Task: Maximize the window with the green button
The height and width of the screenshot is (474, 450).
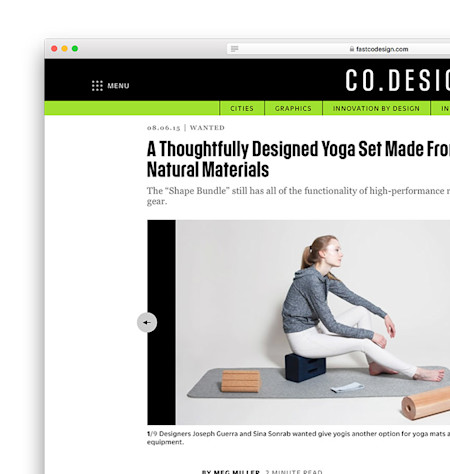Action: pyautogui.click(x=75, y=49)
